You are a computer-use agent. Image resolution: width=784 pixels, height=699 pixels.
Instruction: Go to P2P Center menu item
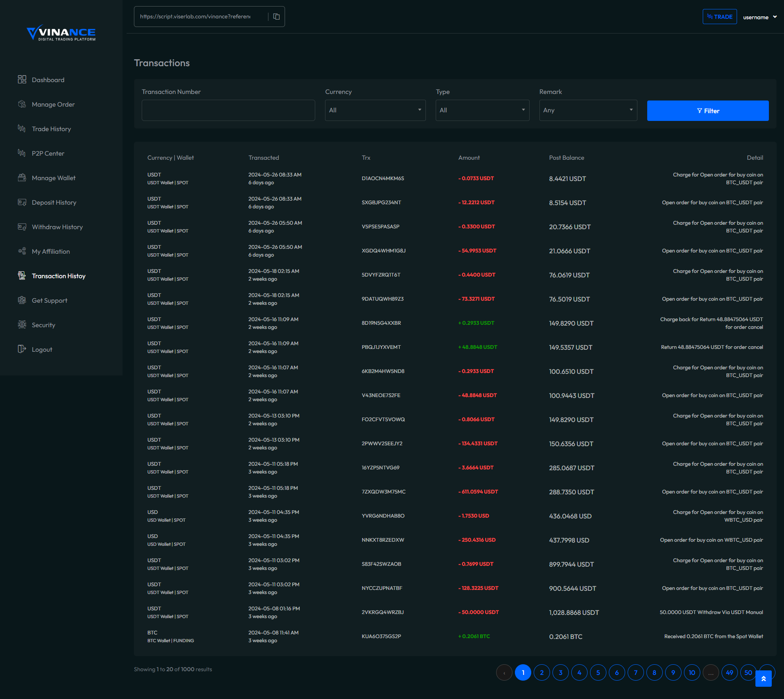tap(48, 154)
